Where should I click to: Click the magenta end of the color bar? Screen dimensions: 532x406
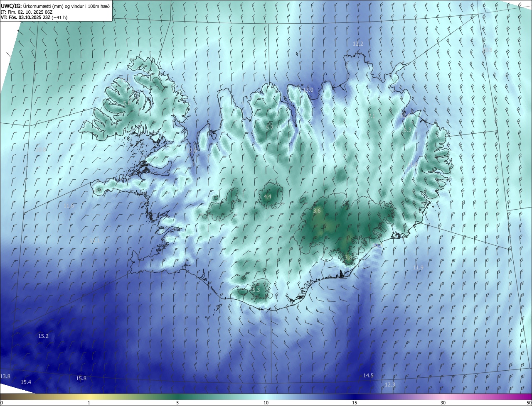click(x=528, y=396)
